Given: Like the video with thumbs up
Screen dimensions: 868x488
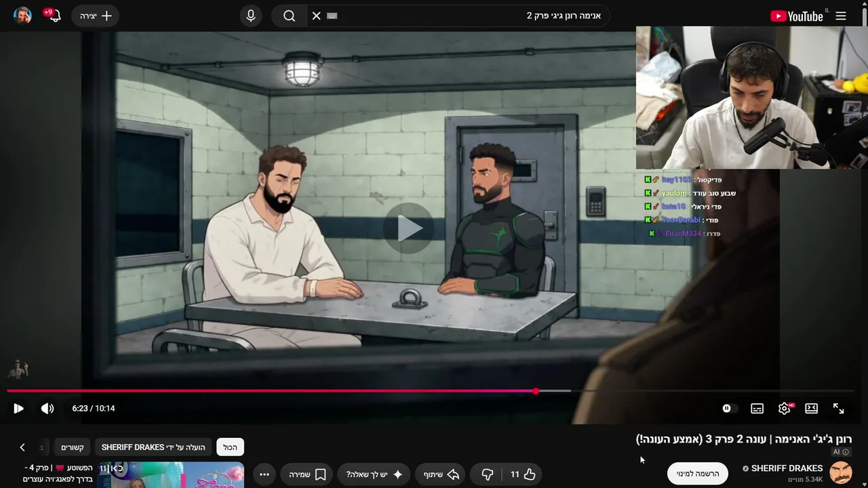Looking at the screenshot, I should click(x=523, y=474).
